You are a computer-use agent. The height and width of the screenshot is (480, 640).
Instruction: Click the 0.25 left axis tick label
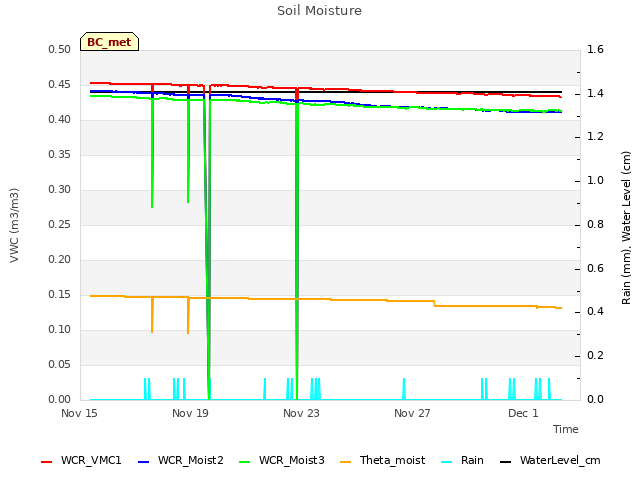click(x=60, y=224)
